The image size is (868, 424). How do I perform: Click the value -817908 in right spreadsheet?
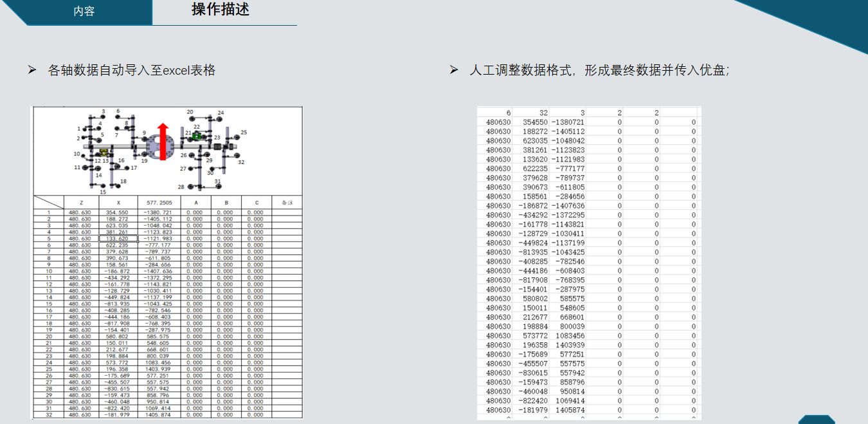[x=534, y=280]
